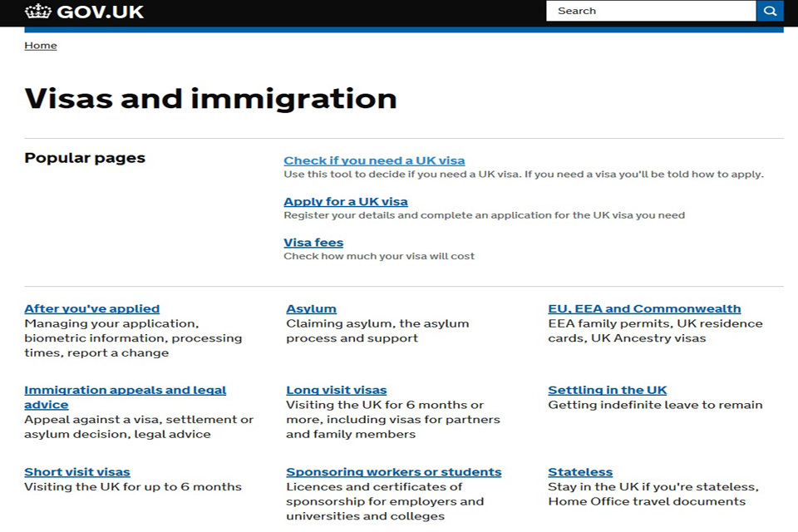Select the 'Long visit visas' link
Image resolution: width=798 pixels, height=532 pixels.
(x=336, y=390)
